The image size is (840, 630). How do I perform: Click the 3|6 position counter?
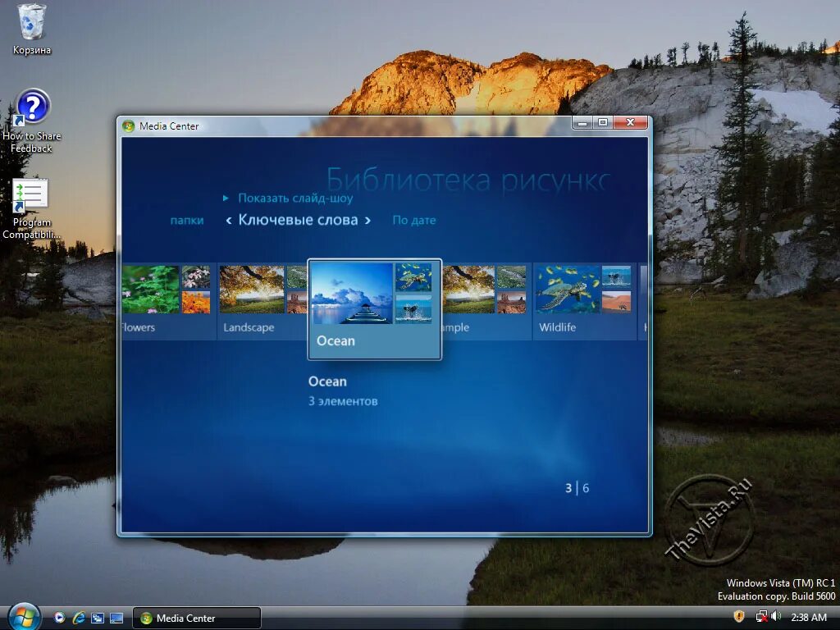click(x=577, y=488)
